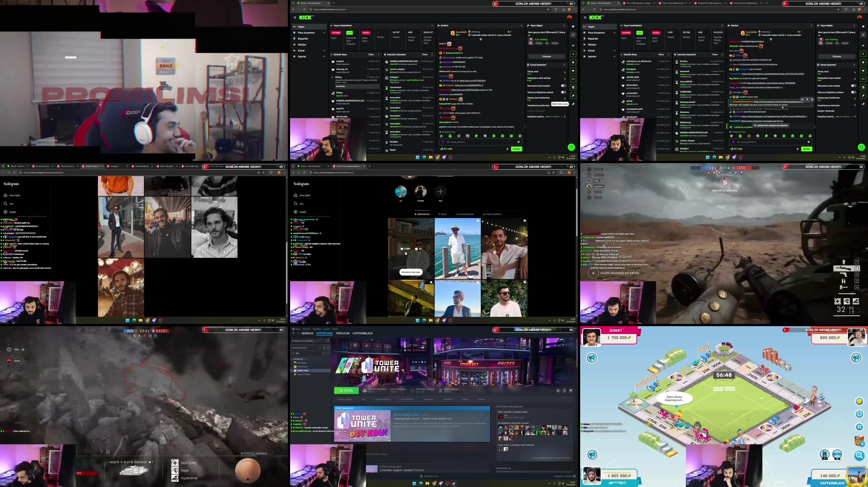
Task: Open chat settings gear beside top-center Gönder button
Action: coord(507,149)
